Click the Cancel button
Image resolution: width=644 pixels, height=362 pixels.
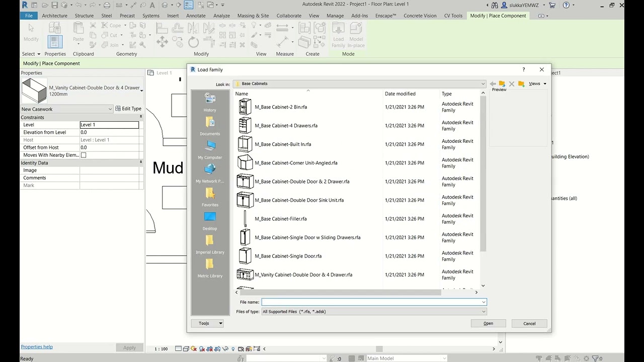(x=529, y=323)
